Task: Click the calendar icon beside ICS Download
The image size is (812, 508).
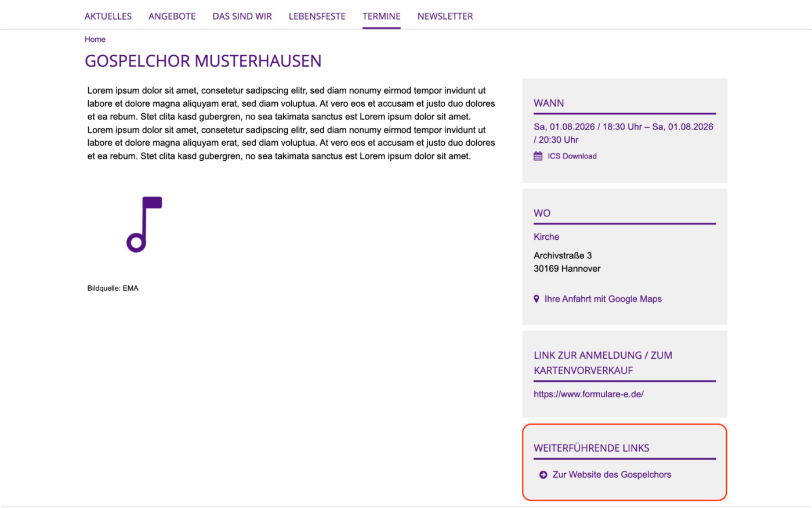Action: 538,156
